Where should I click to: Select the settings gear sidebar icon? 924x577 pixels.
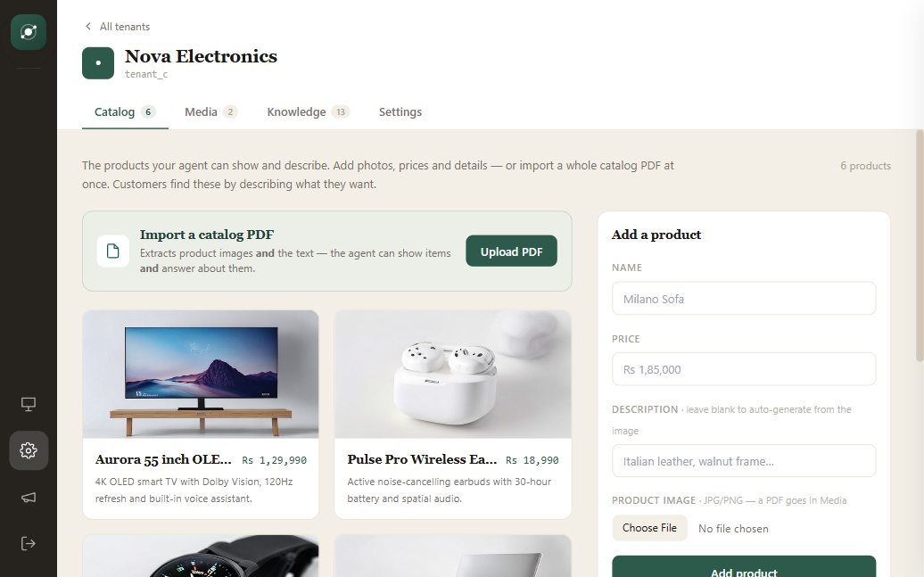coord(29,450)
